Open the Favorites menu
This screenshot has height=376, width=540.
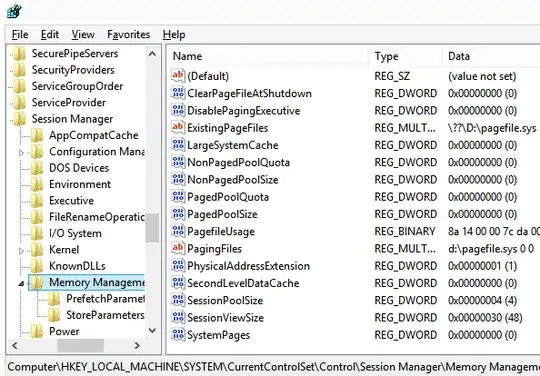coord(128,34)
